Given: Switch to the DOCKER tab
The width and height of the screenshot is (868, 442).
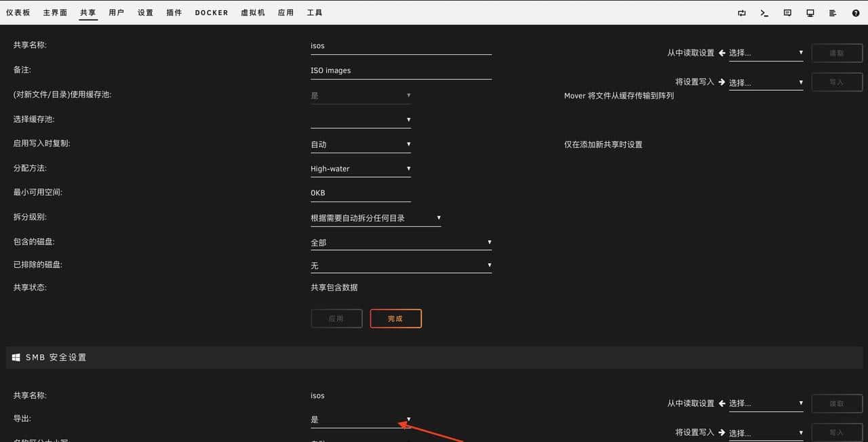Looking at the screenshot, I should click(211, 12).
